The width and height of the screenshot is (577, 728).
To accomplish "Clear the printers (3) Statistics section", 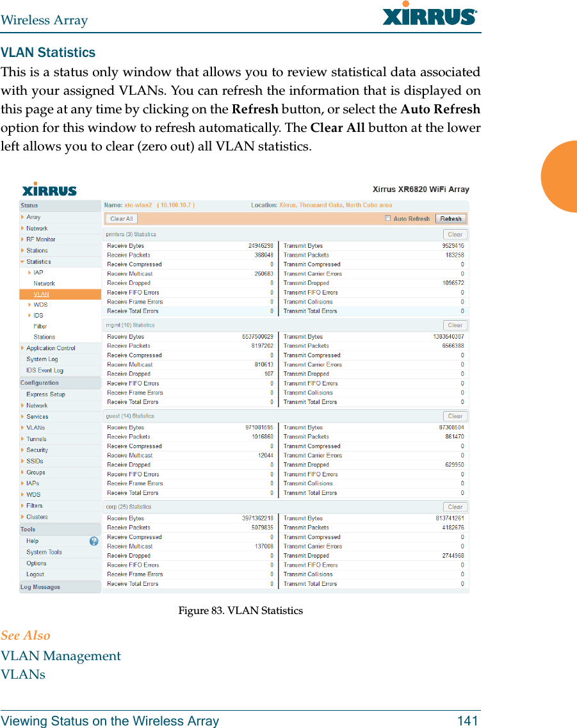I will tap(455, 234).
